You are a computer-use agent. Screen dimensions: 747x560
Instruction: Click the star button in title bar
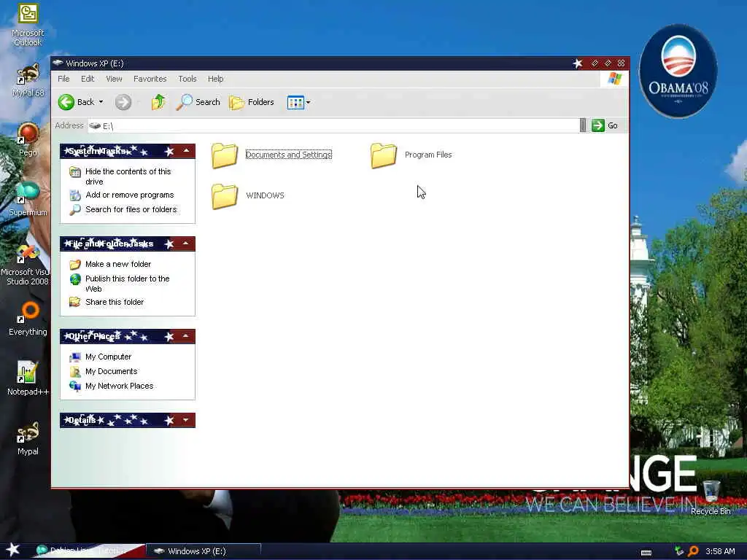point(578,63)
